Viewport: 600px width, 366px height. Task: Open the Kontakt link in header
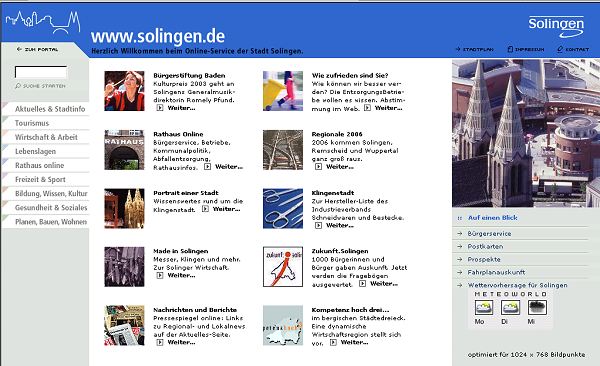tap(573, 49)
